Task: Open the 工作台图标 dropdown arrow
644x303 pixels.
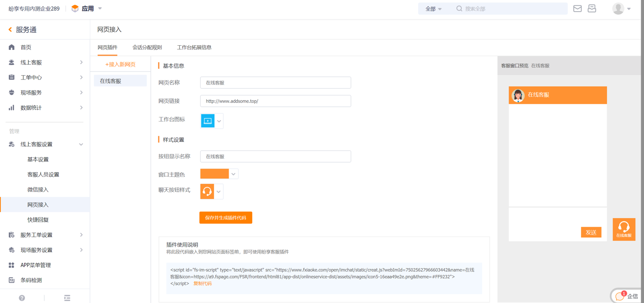Action: click(x=219, y=121)
